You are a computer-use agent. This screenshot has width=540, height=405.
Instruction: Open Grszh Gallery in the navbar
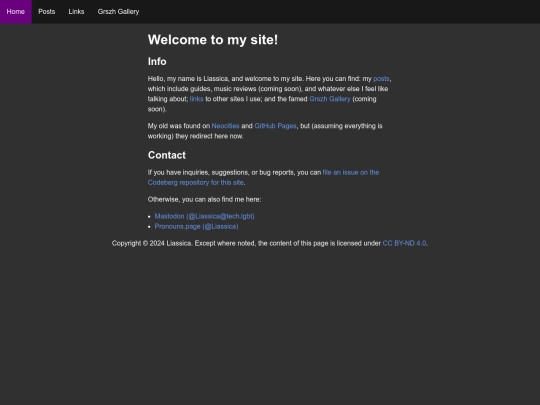118,12
